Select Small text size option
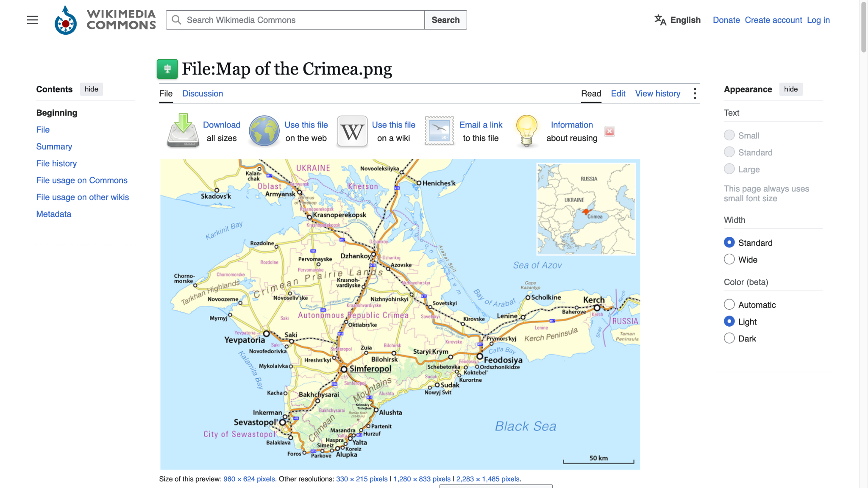 [x=729, y=135]
